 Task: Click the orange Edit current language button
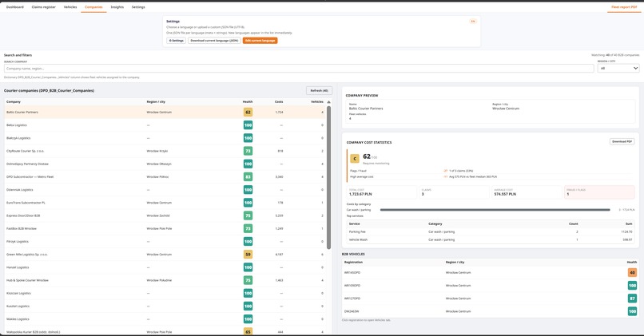click(x=260, y=41)
